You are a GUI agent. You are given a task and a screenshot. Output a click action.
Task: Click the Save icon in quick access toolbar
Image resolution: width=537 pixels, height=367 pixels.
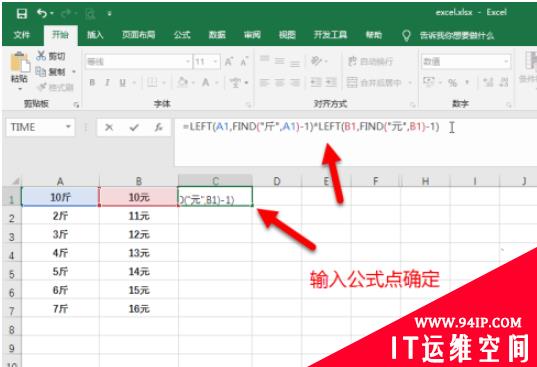click(x=22, y=14)
